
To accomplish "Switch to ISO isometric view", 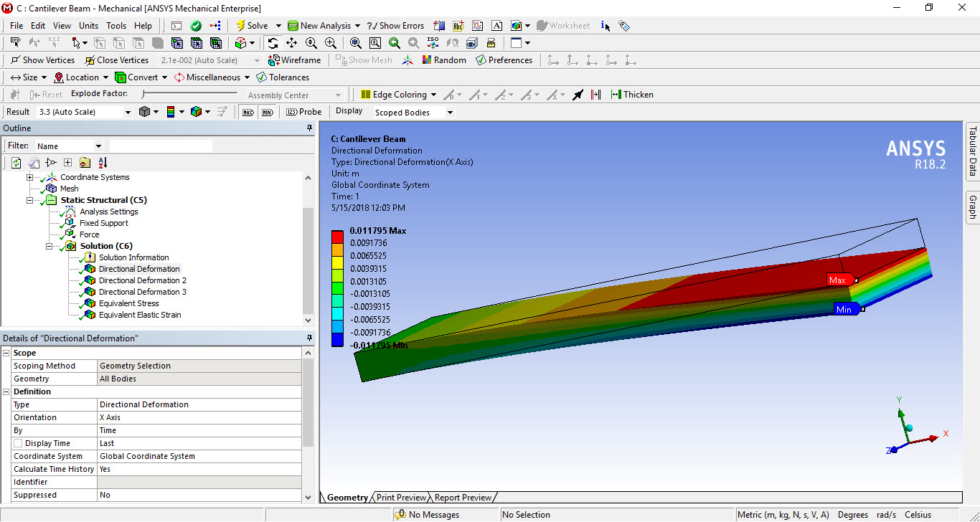I will (433, 43).
